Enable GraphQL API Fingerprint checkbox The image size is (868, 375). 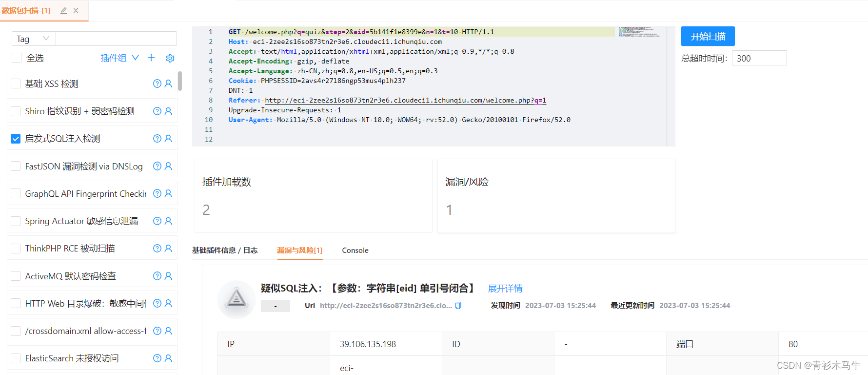click(x=16, y=193)
